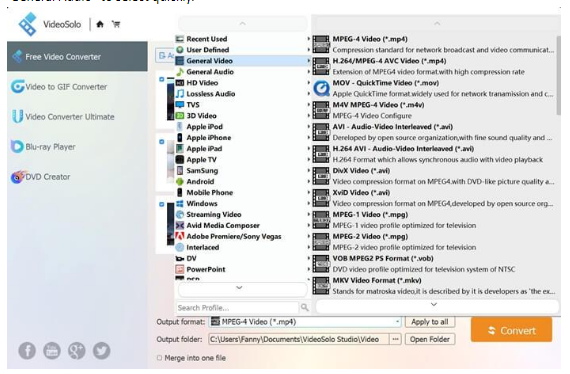Screen dimensions: 570x374
Task: Click the Convert button
Action: tap(511, 330)
